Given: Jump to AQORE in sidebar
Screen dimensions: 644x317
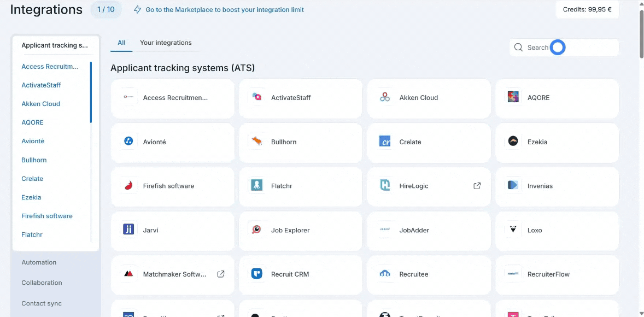Looking at the screenshot, I should pyautogui.click(x=32, y=122).
